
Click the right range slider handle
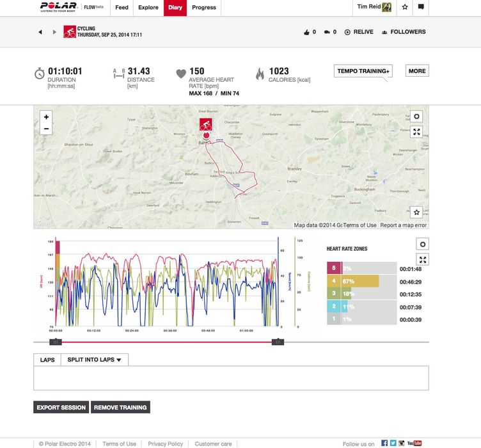point(278,342)
